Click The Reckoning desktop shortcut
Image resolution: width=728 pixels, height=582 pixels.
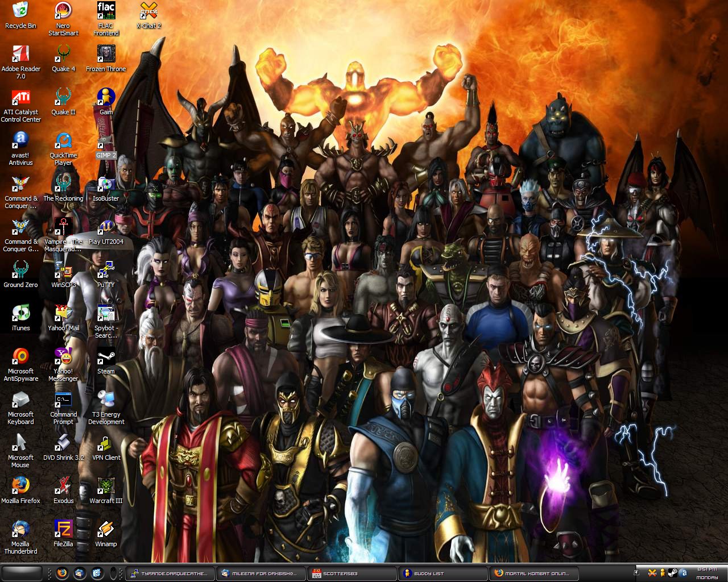point(63,188)
